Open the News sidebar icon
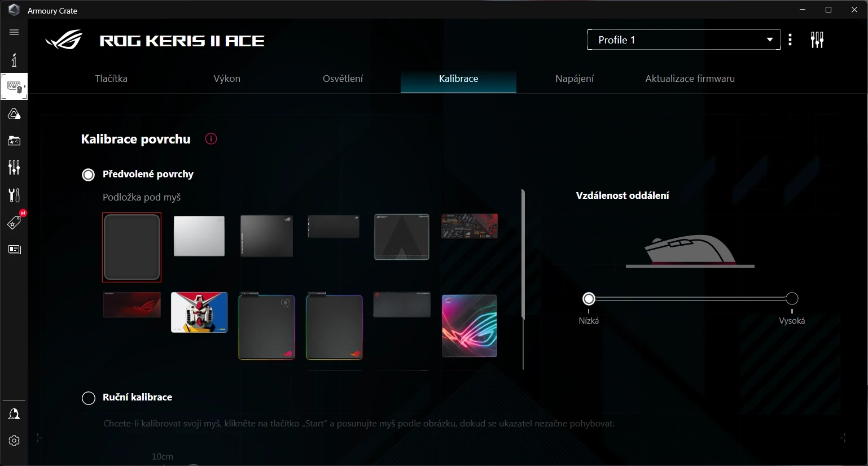868x466 pixels. [x=14, y=249]
